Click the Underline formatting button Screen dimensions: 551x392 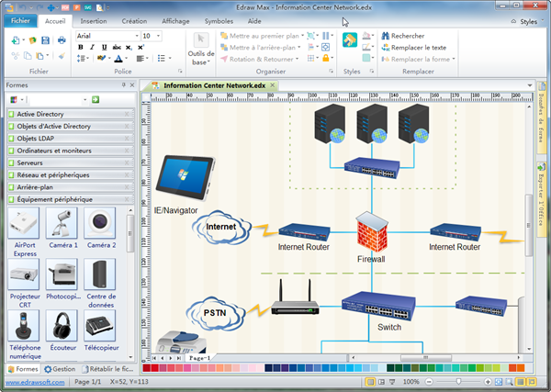(105, 48)
